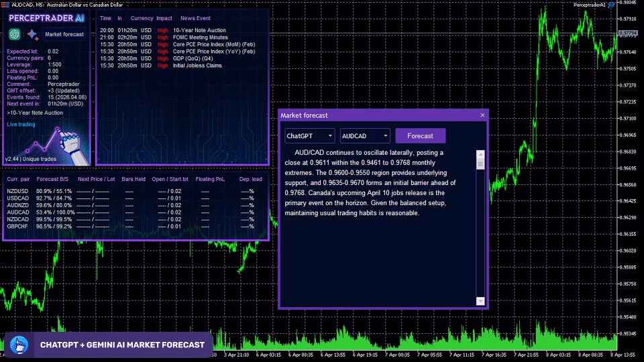
Task: Click the Gemini sparkle icon
Action: tap(32, 34)
